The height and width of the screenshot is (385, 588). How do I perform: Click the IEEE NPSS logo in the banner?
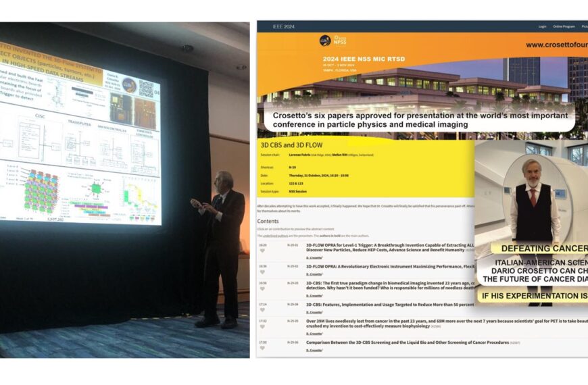tap(340, 40)
